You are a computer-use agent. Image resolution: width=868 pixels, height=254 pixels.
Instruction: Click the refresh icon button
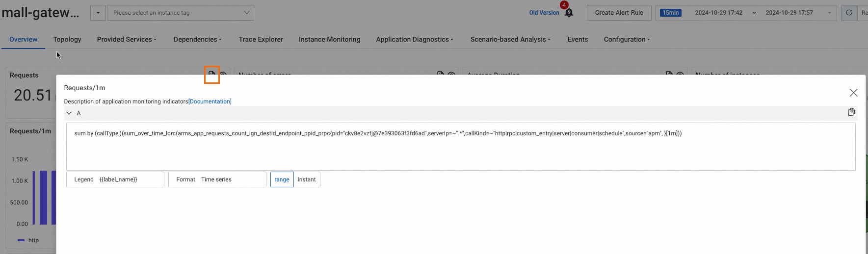[x=849, y=13]
